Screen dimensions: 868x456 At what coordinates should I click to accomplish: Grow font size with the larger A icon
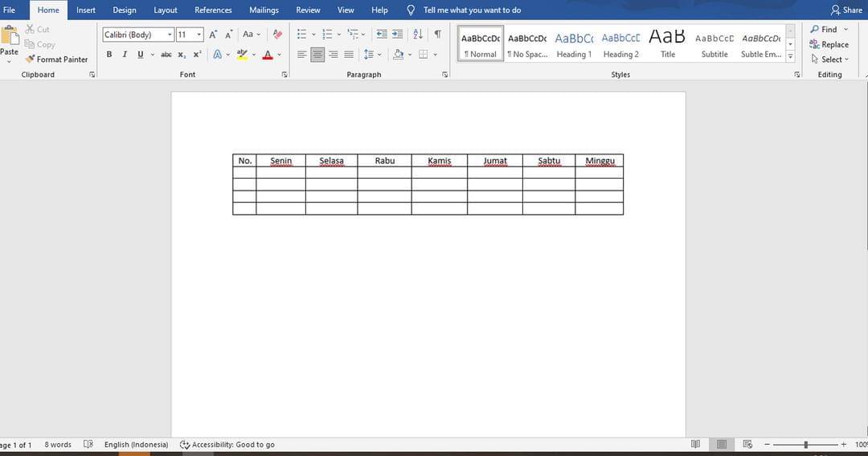click(213, 35)
